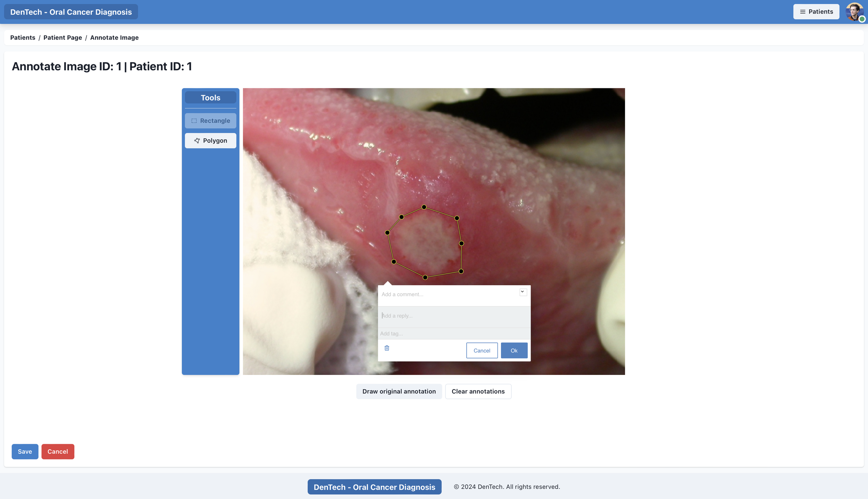Screen dimensions: 868x499
Task: Click the hamburger Patients menu button
Action: 816,12
